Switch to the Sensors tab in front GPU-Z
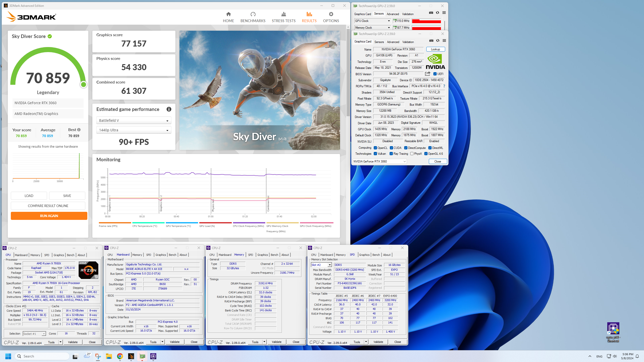This screenshot has height=362, width=644. coord(379,42)
